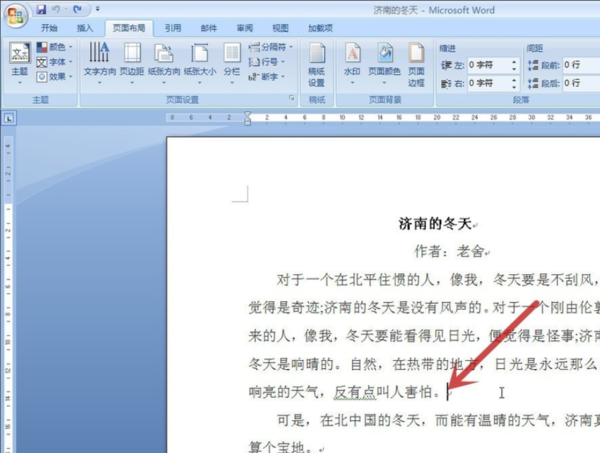Click the tab selector at ruler corner
The image size is (600, 453).
[x=9, y=118]
